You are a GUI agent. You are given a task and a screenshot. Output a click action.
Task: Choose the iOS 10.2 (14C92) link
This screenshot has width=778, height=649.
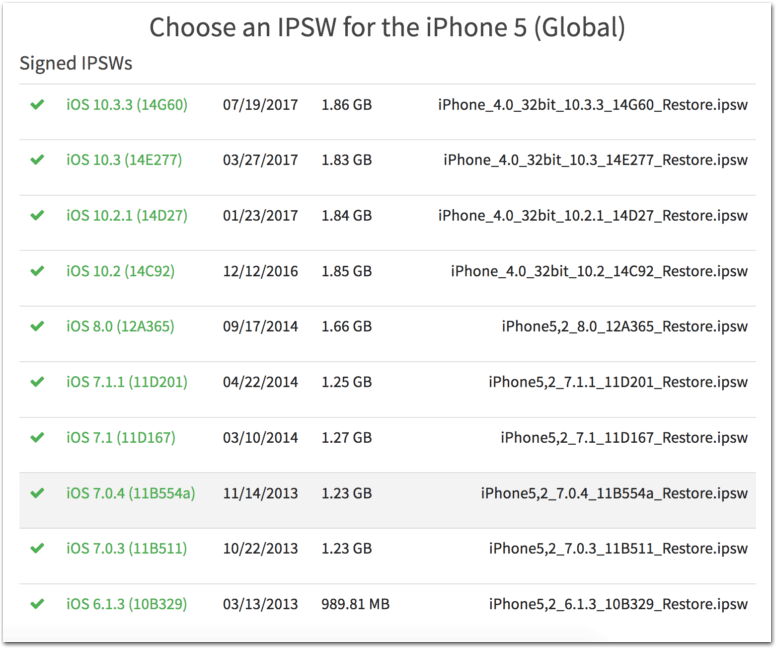[121, 271]
